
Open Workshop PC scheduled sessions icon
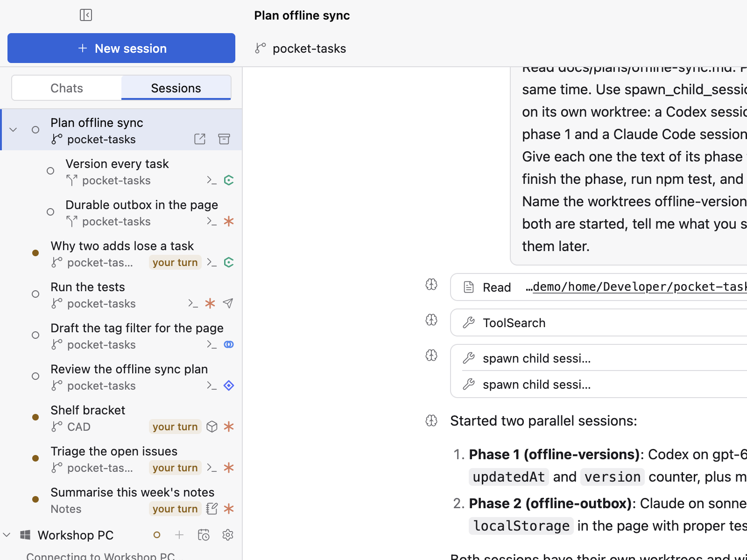tap(204, 535)
